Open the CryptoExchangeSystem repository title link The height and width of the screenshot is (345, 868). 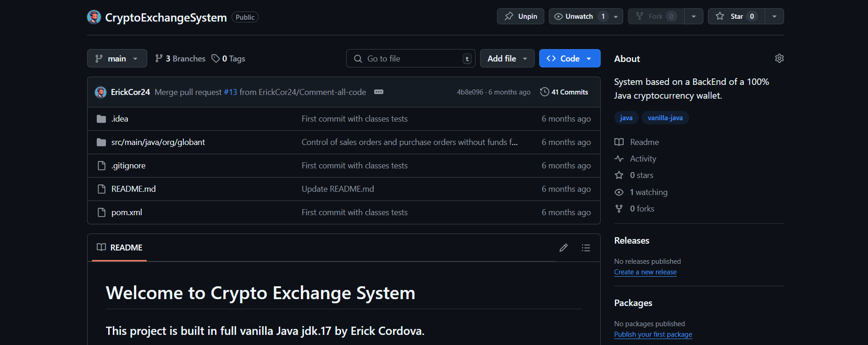pyautogui.click(x=166, y=17)
